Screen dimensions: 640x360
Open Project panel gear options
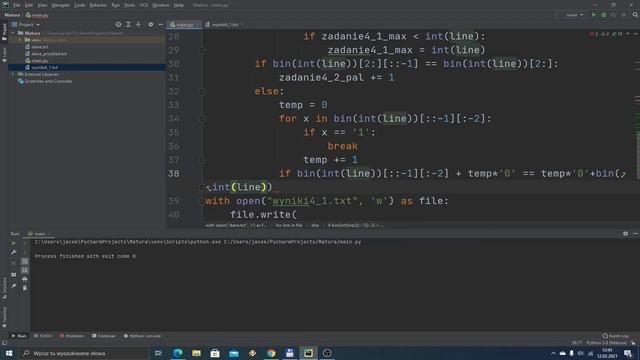(x=151, y=24)
